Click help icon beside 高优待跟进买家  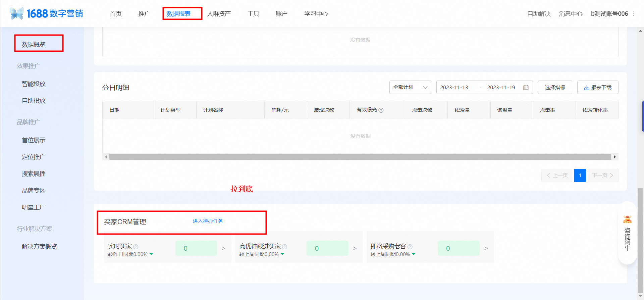284,247
